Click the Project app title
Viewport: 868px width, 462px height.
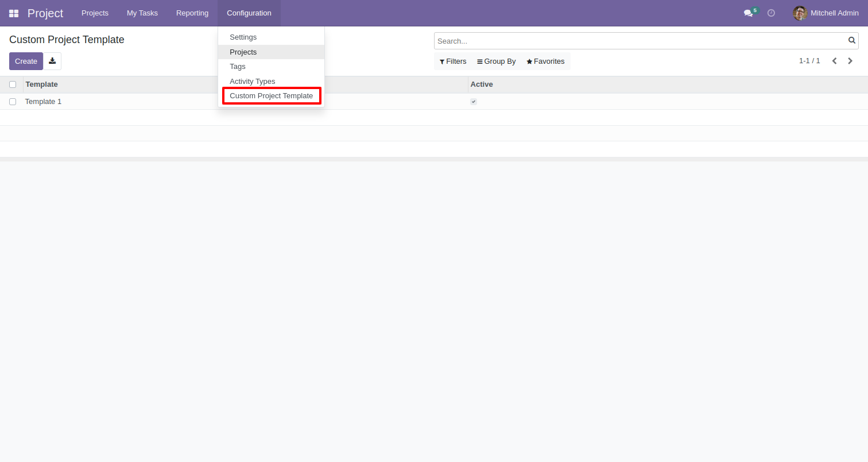point(45,13)
